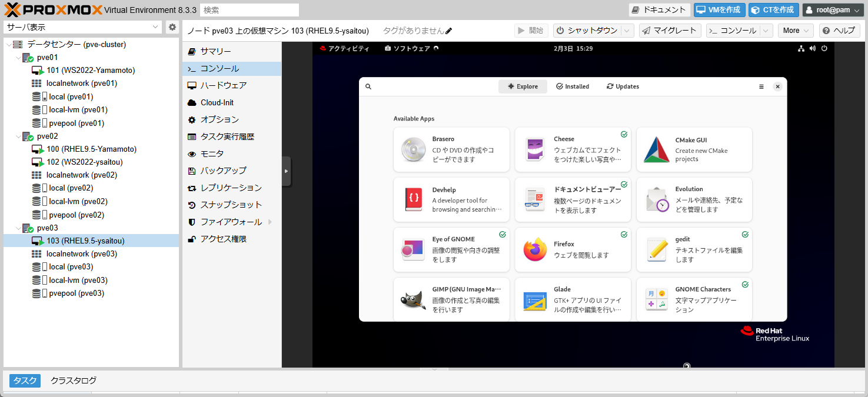Expand the ファイアウォール submenu arrow
868x397 pixels.
[x=270, y=222]
